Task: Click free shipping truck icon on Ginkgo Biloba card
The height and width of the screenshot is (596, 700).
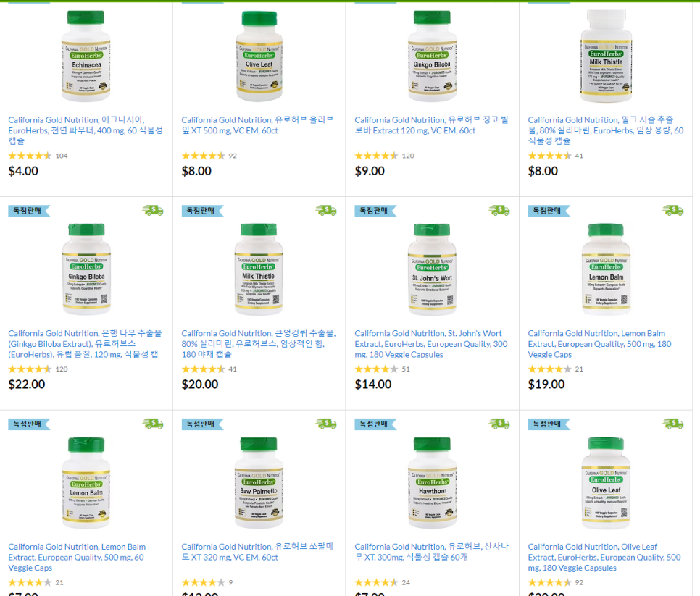Action: tap(153, 210)
